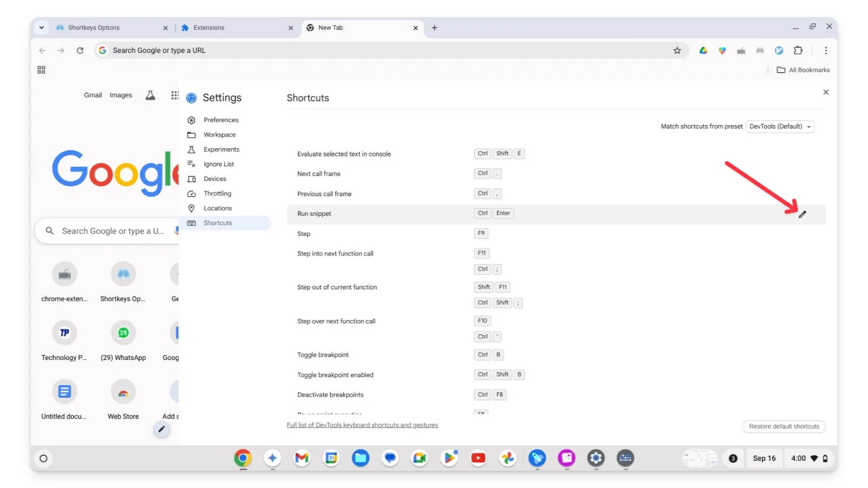Open Gmail from the shelf
868x488 pixels.
[302, 458]
